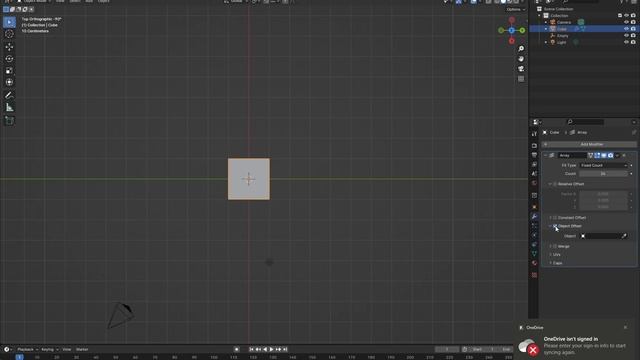Select the Select Box tool
Screen dimensions: 640x360
9,22
